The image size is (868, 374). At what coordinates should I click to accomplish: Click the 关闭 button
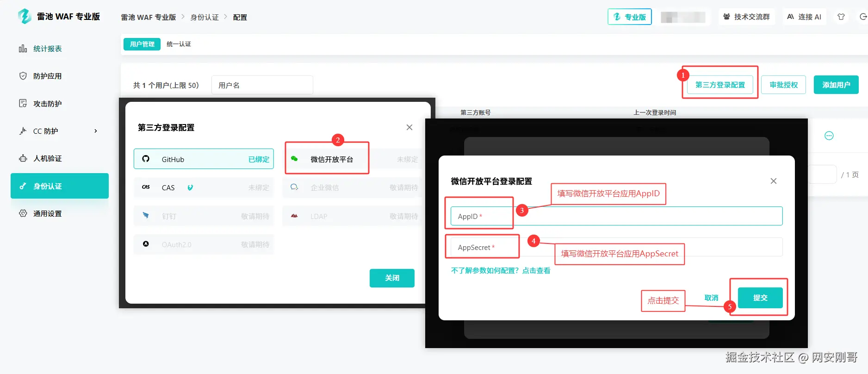[392, 278]
